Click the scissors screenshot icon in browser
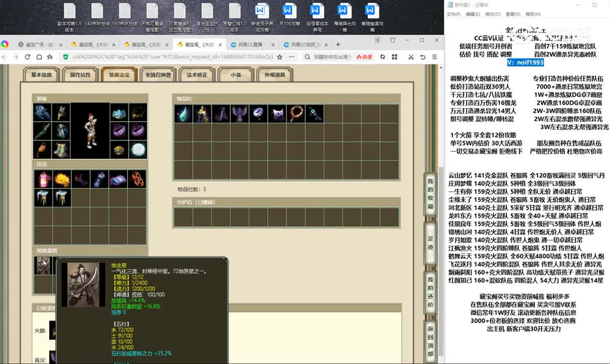The width and height of the screenshot is (610, 364). [x=412, y=57]
